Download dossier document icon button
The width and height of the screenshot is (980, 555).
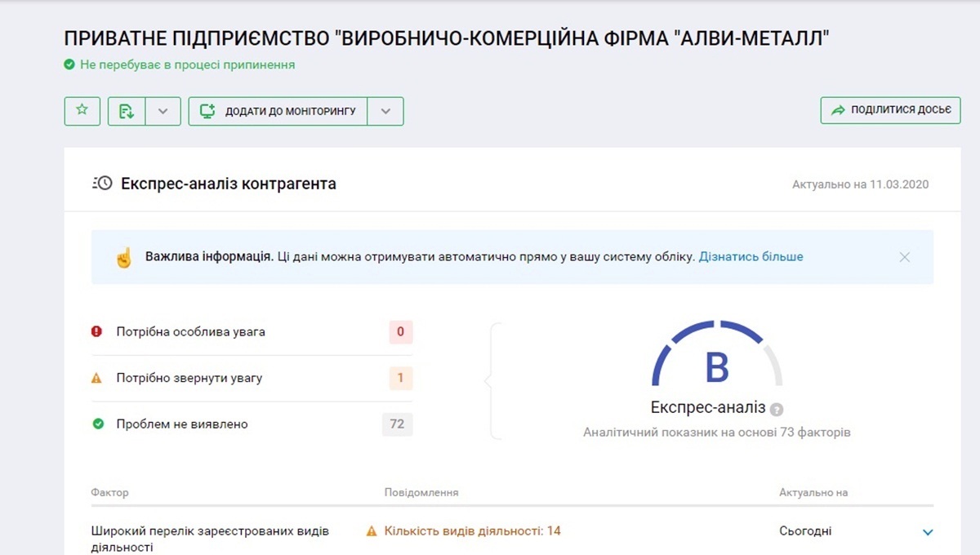point(127,111)
